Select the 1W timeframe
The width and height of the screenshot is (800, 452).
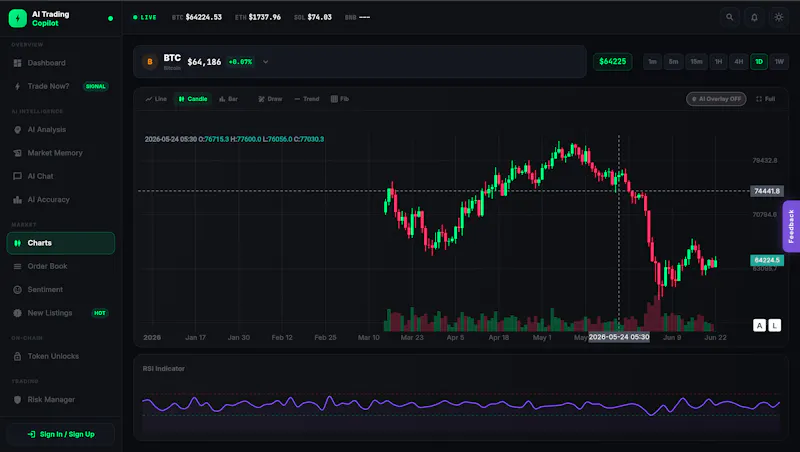(779, 62)
